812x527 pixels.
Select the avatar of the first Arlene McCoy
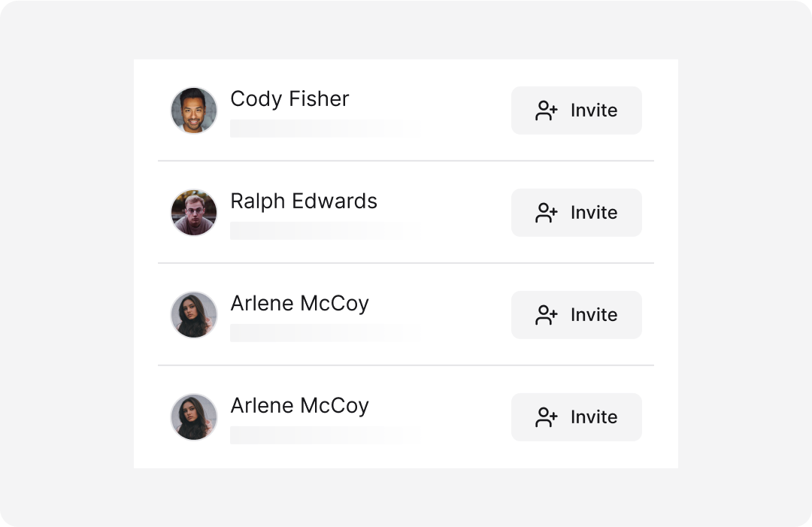click(194, 315)
